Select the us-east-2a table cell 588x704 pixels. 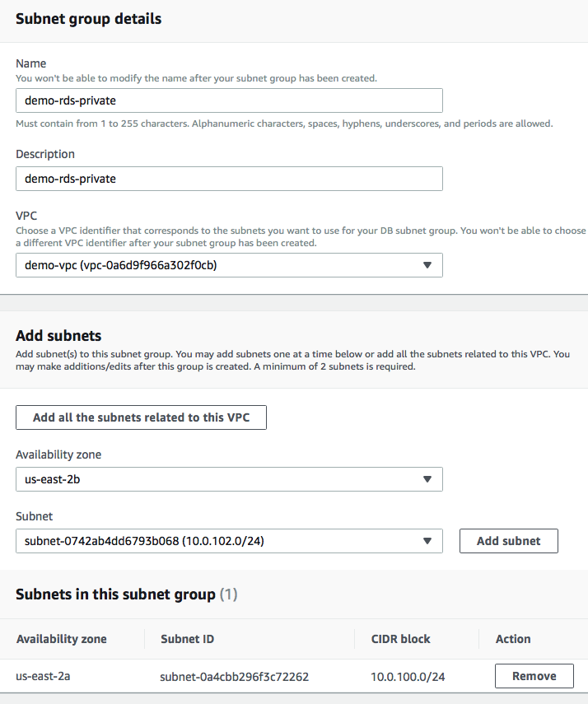[x=45, y=676]
